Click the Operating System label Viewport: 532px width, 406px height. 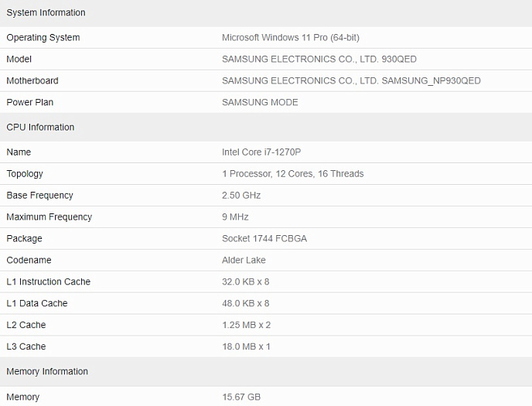click(x=43, y=37)
